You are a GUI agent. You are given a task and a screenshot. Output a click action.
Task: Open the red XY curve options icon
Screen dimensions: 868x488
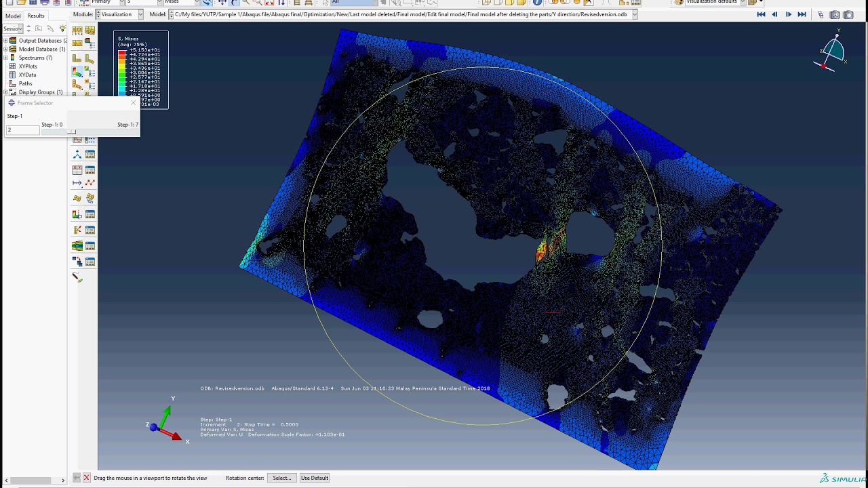[x=90, y=183]
